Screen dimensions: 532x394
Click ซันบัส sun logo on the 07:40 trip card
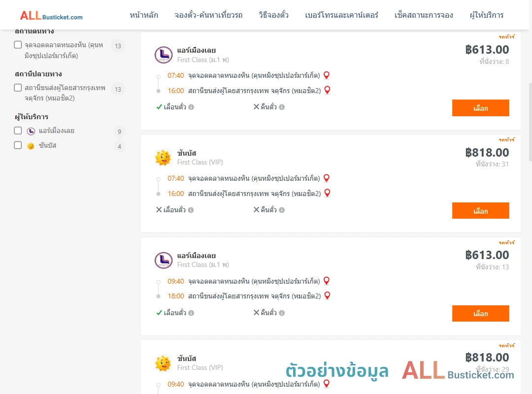point(163,158)
